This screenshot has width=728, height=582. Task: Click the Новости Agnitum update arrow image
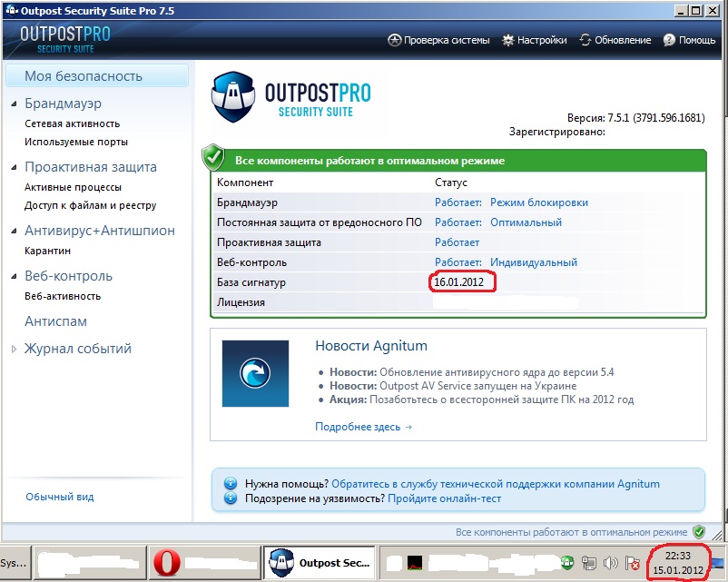click(x=255, y=373)
